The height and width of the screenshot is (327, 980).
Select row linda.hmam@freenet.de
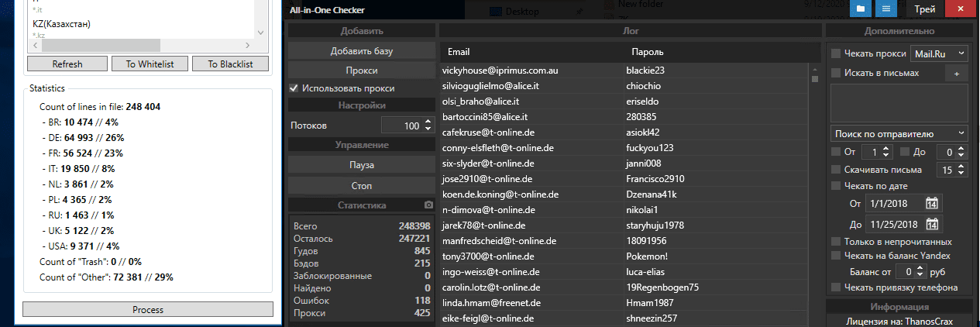[x=624, y=303]
